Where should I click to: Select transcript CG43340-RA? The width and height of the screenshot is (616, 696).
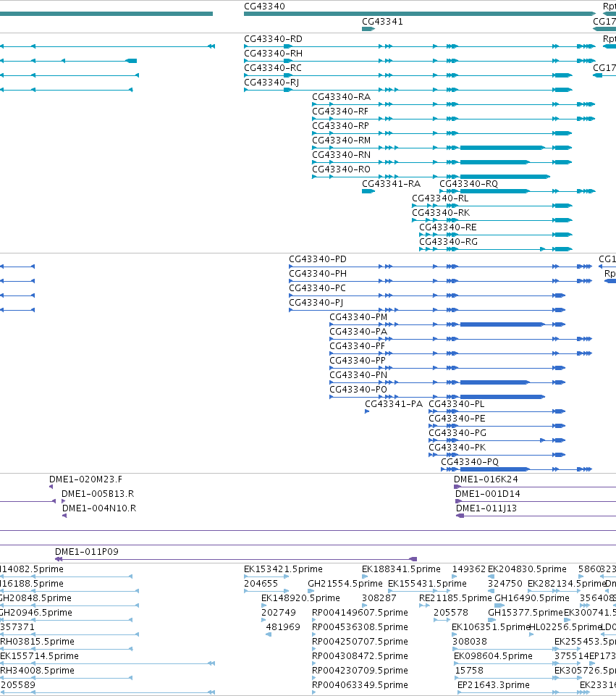tap(342, 97)
